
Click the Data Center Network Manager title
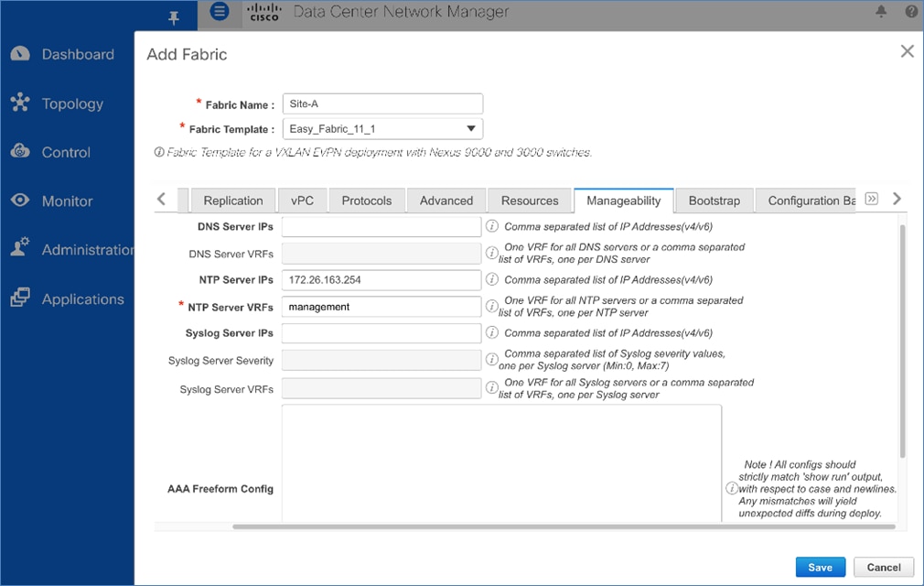pos(401,12)
